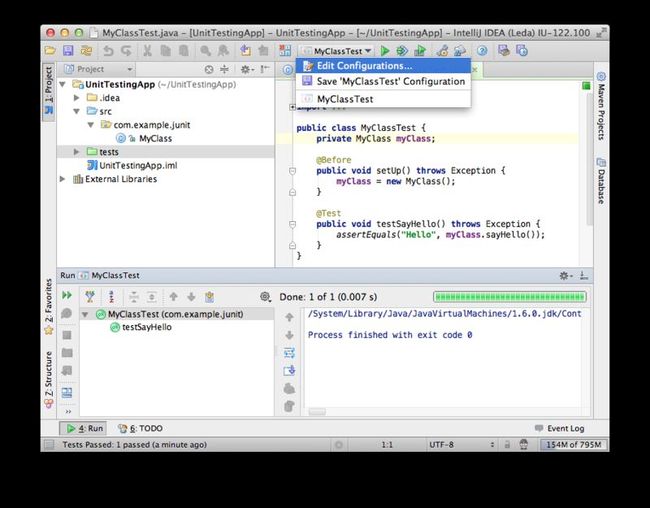Run MyClassTest with green play icon
This screenshot has width=650, height=508.
pos(385,51)
